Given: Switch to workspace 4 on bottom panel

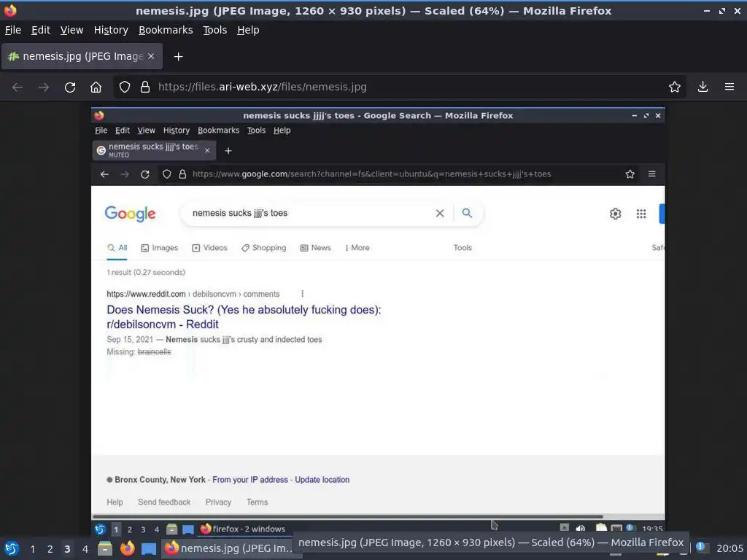Looking at the screenshot, I should tap(85, 549).
